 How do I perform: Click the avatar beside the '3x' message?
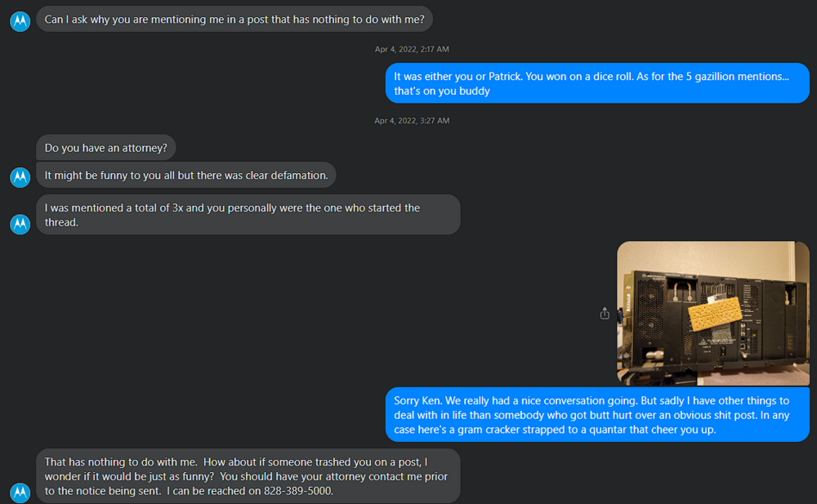[20, 224]
